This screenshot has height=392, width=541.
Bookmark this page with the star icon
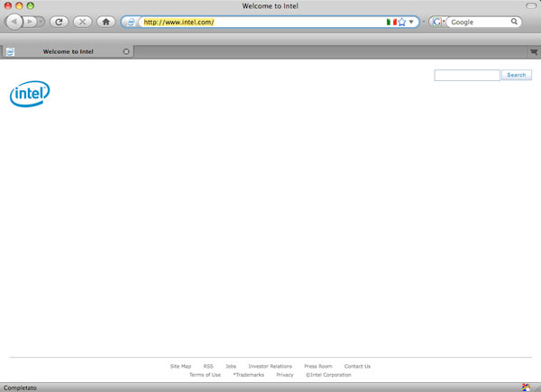[x=402, y=22]
